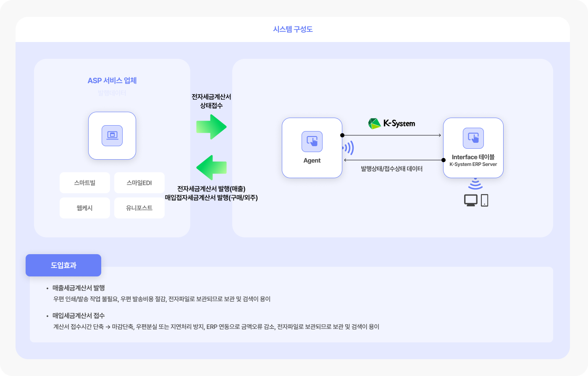Viewport: 588px width, 376px height.
Task: Select the 스마일EDI box
Action: tap(139, 183)
